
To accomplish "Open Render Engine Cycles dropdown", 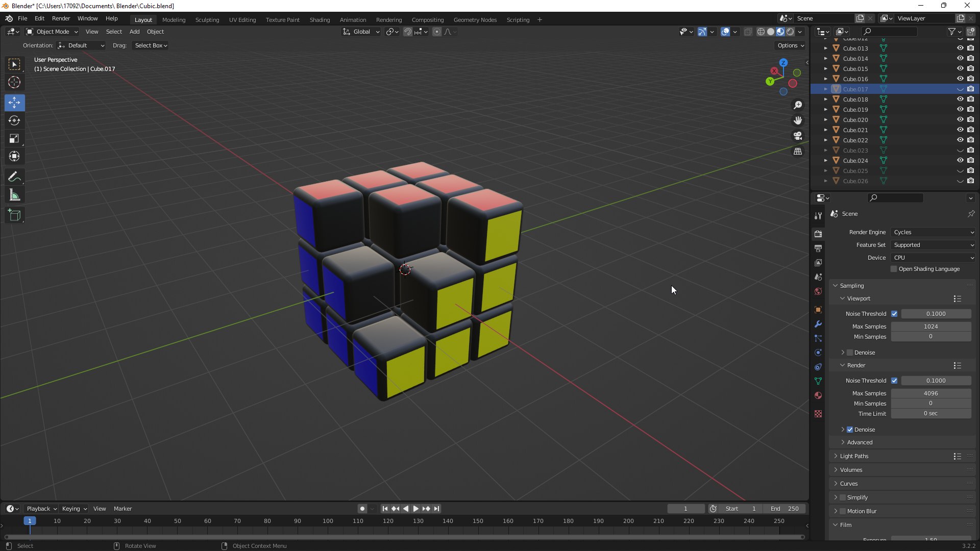I will [934, 232].
